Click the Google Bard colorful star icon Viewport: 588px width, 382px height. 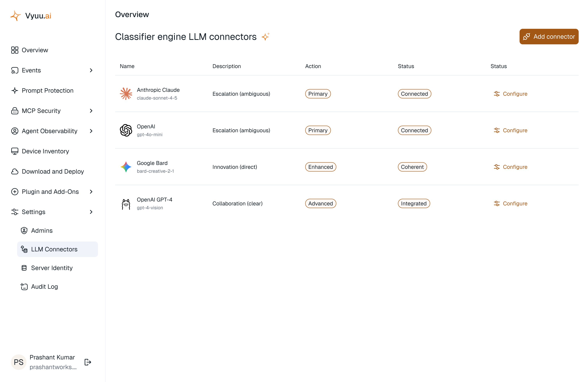[126, 167]
